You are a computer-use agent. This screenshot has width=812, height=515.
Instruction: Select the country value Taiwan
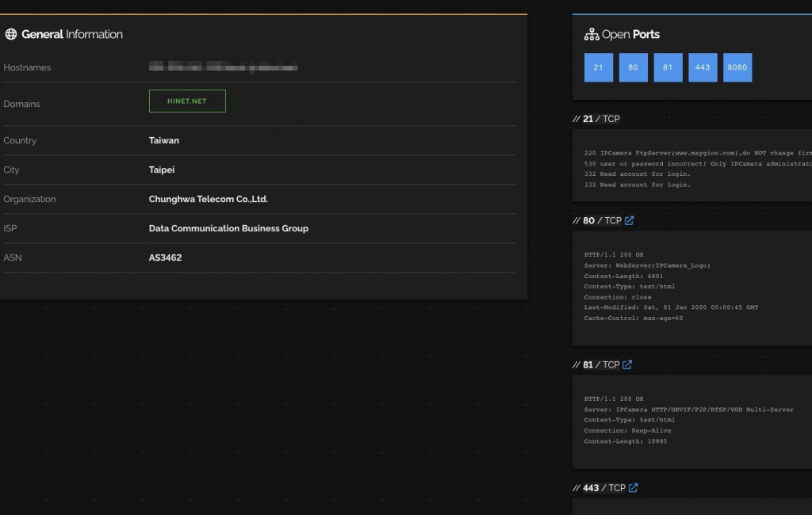click(x=163, y=140)
